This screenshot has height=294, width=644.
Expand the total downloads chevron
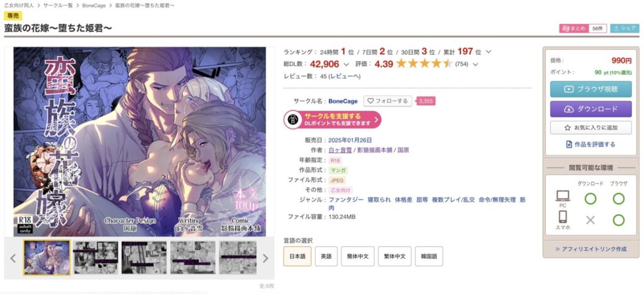pyautogui.click(x=346, y=64)
